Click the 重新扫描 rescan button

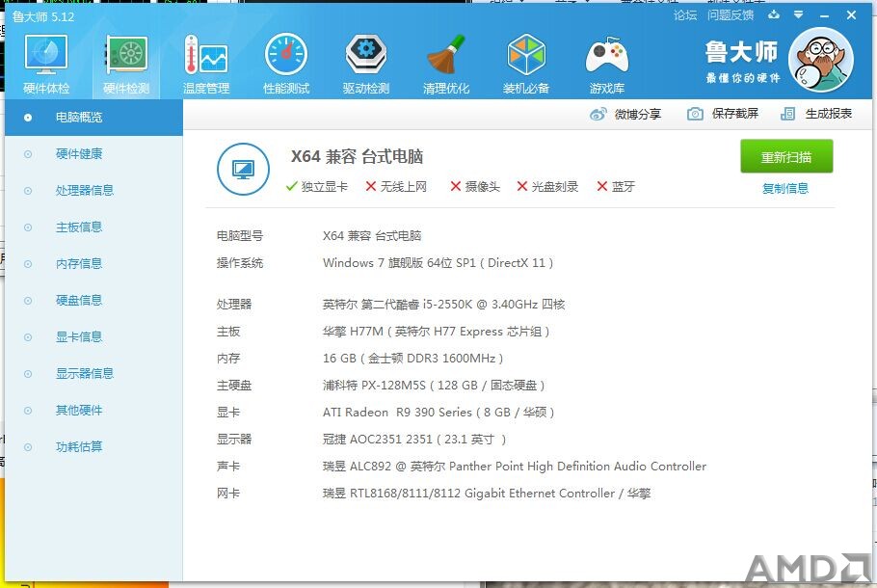click(786, 157)
